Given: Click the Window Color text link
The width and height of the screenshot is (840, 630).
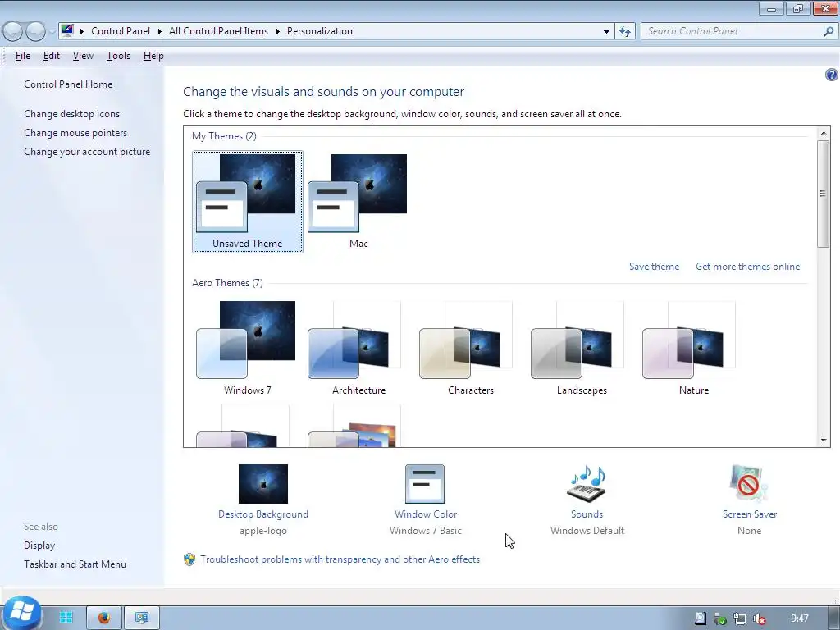Looking at the screenshot, I should 426,514.
